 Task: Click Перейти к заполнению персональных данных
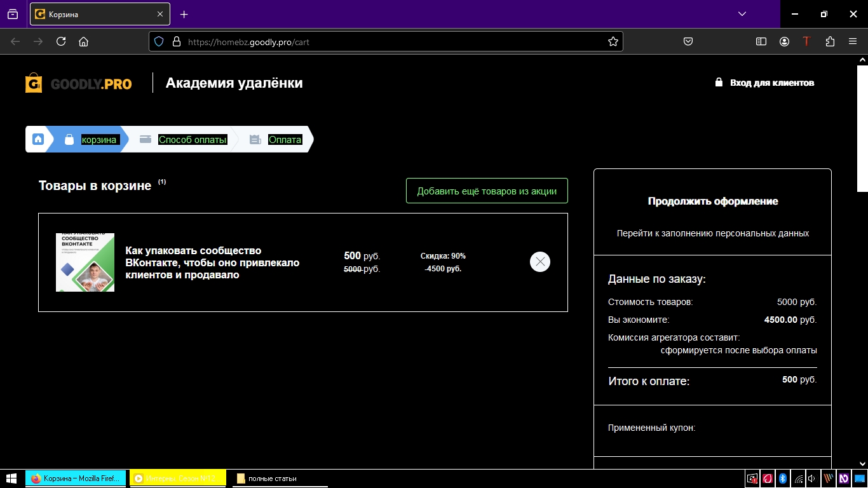(713, 233)
